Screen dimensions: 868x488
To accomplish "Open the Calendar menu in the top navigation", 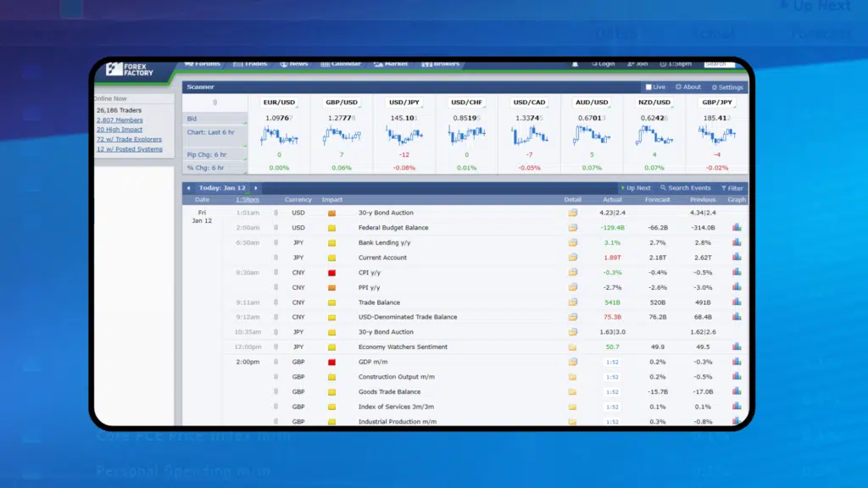I will (x=341, y=64).
